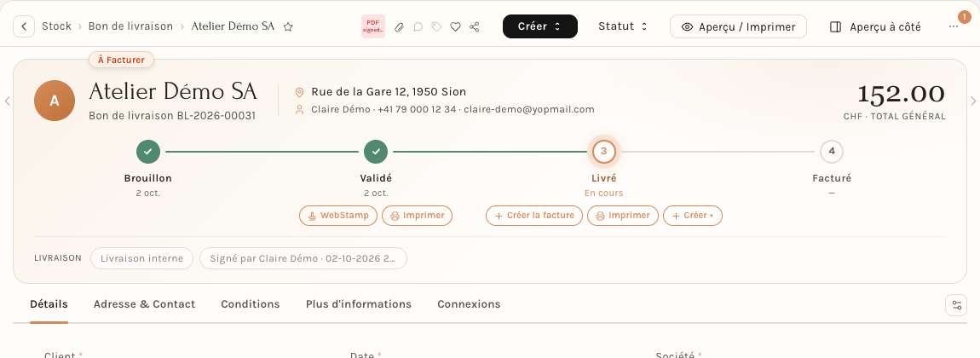Go to next record right arrow
The width and height of the screenshot is (980, 358).
973,101
